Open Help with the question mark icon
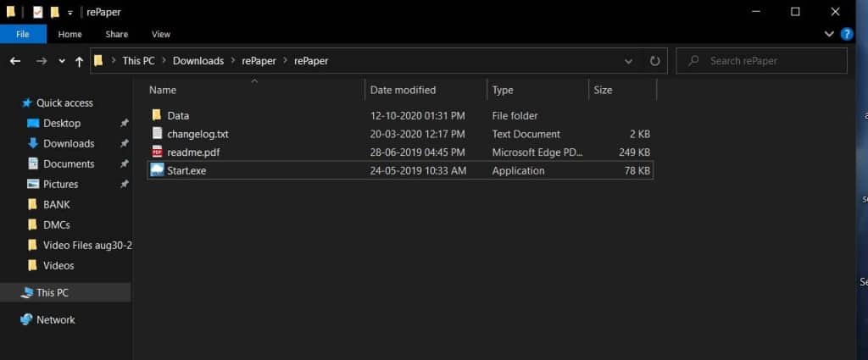868x360 pixels. [847, 34]
